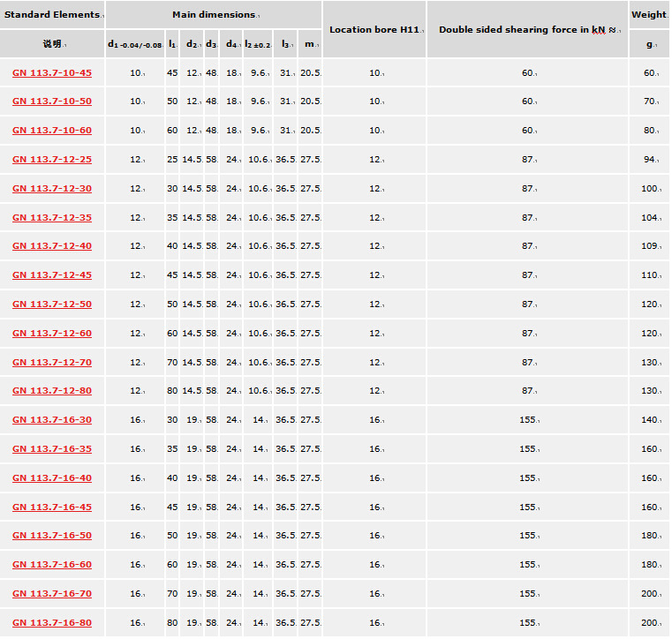The width and height of the screenshot is (672, 639).
Task: Select the GN 113.7-10-60 part link
Action: coord(51,131)
